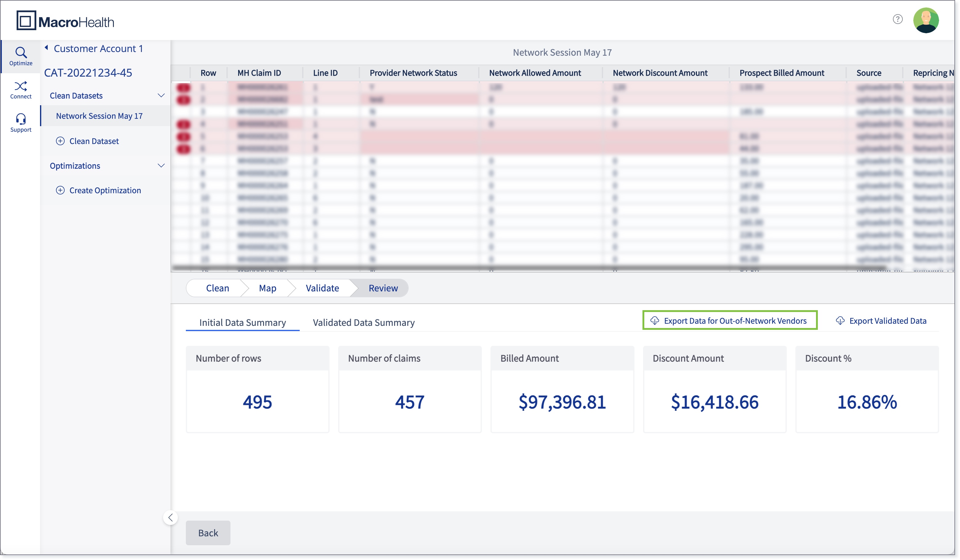Click the plus icon beside Create Optimization
The height and width of the screenshot is (560, 960).
[x=60, y=190]
